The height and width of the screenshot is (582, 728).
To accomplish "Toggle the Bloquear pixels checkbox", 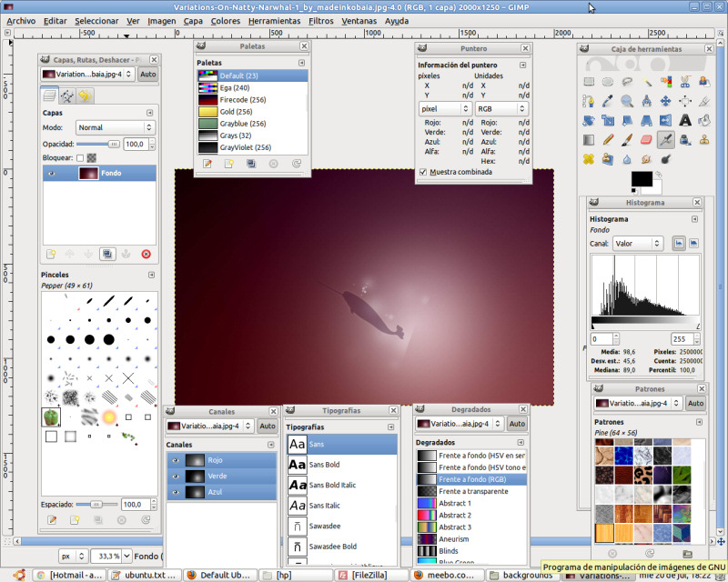I will click(80, 158).
